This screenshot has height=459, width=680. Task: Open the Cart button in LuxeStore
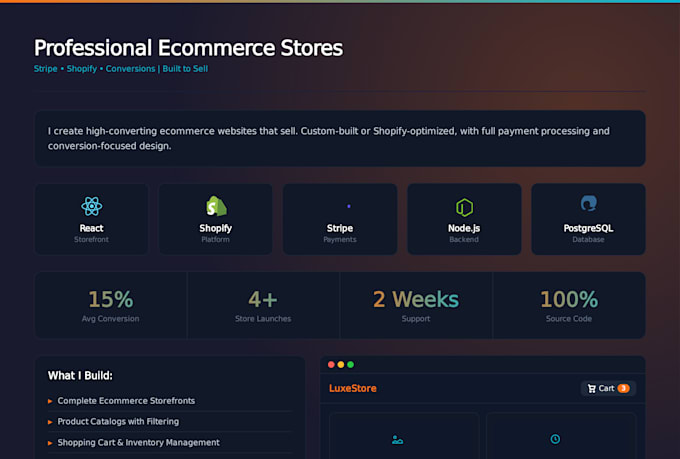pyautogui.click(x=608, y=388)
